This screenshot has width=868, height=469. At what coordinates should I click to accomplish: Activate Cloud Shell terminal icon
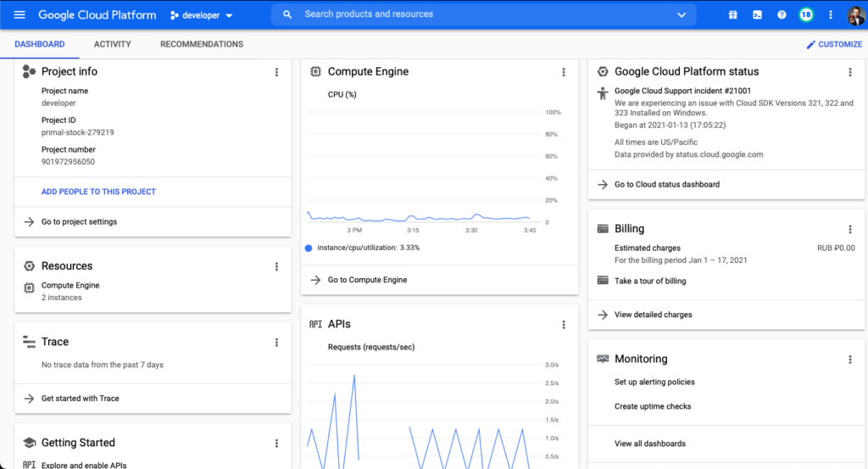pos(757,15)
